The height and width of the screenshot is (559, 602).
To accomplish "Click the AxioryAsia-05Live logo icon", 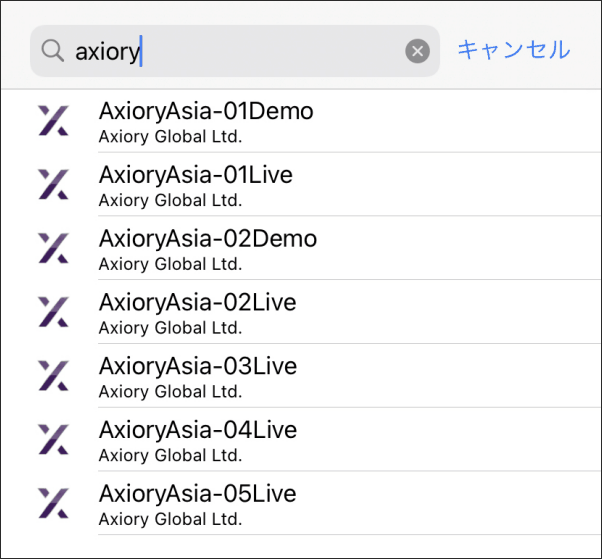I will point(53,504).
